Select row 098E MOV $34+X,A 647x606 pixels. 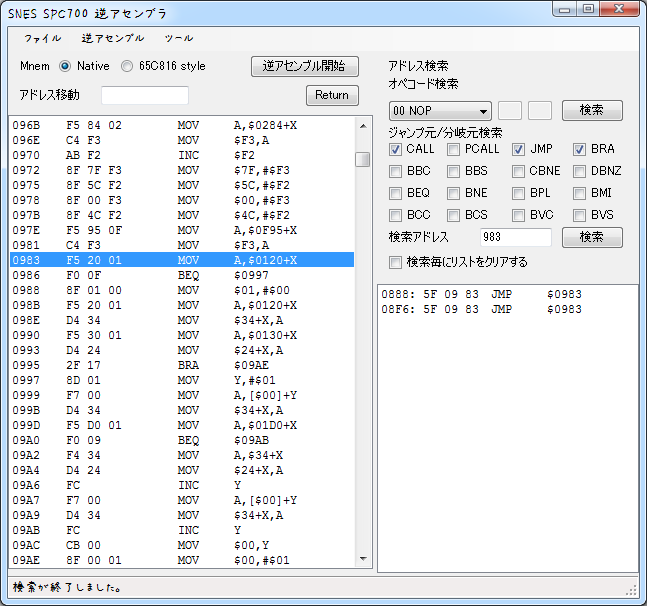click(x=182, y=320)
